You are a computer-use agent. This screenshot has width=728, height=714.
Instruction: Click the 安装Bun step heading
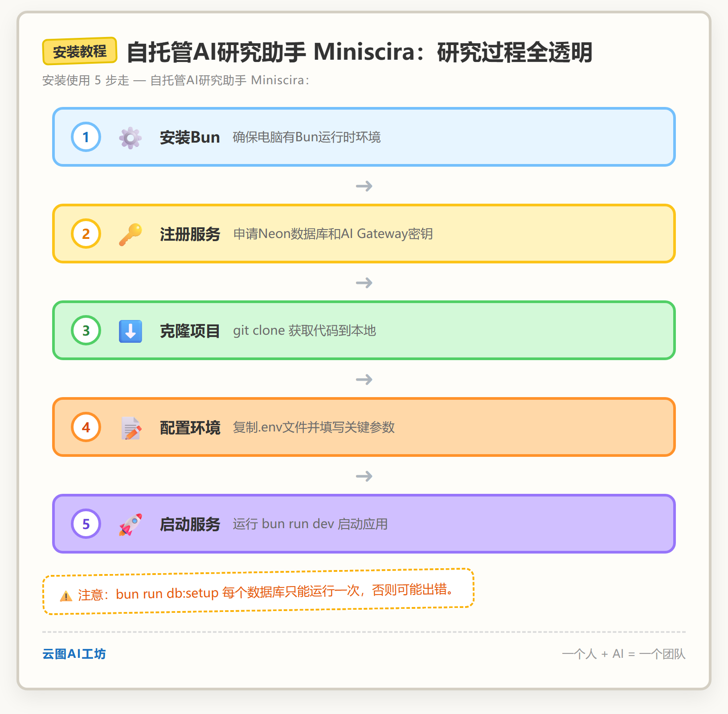pos(190,137)
